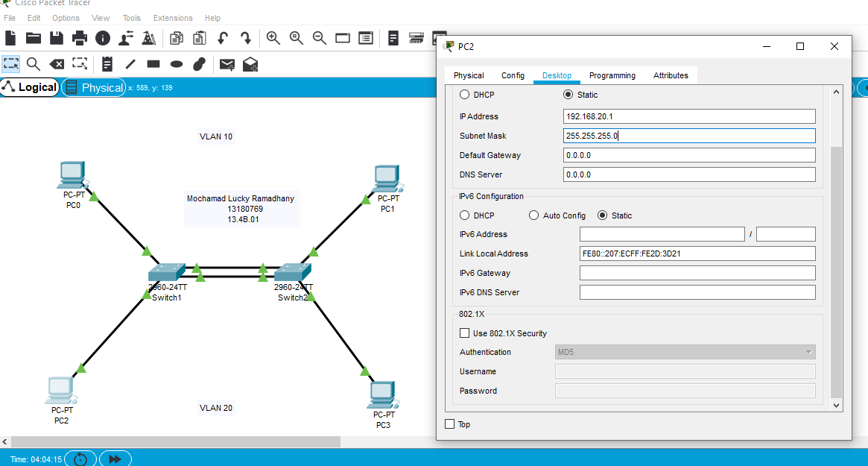Click the Paste icon in the toolbar
This screenshot has height=466, width=868.
click(x=199, y=38)
